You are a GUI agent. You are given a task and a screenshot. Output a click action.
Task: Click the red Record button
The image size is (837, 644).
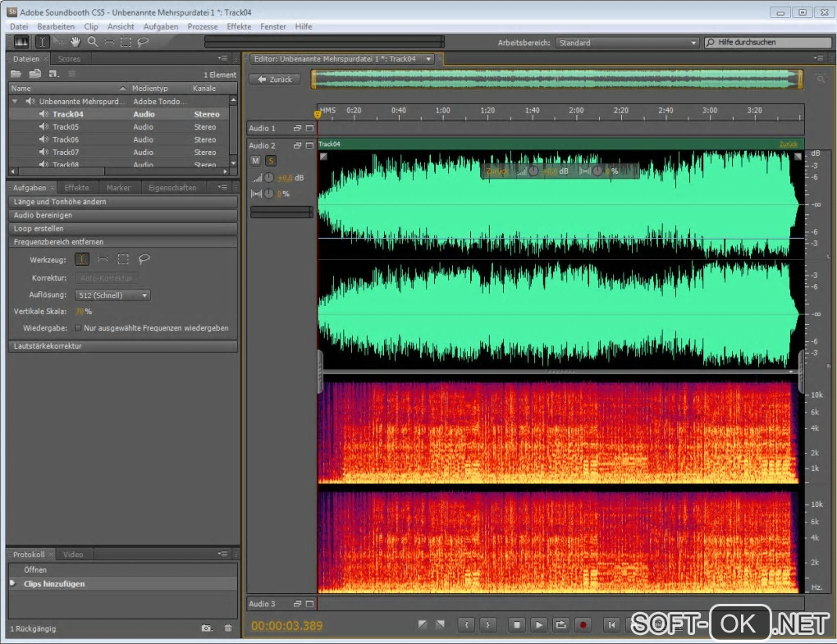pyautogui.click(x=583, y=625)
